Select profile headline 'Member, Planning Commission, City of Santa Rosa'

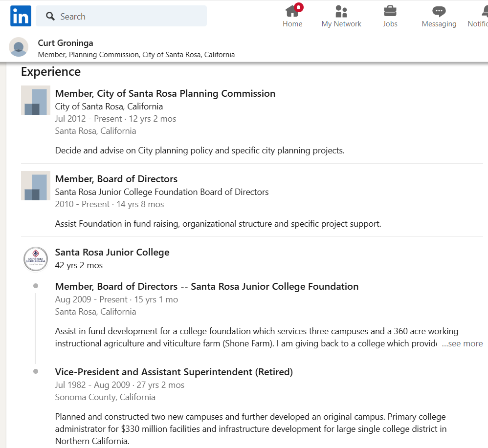tap(136, 55)
